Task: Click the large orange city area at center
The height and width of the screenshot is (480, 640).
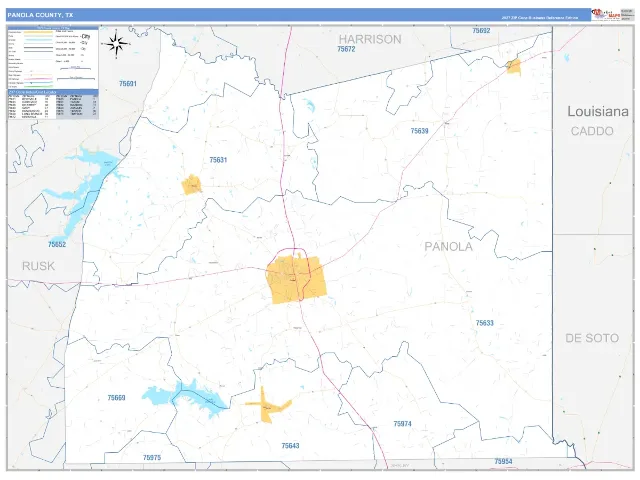Action: coord(297,279)
